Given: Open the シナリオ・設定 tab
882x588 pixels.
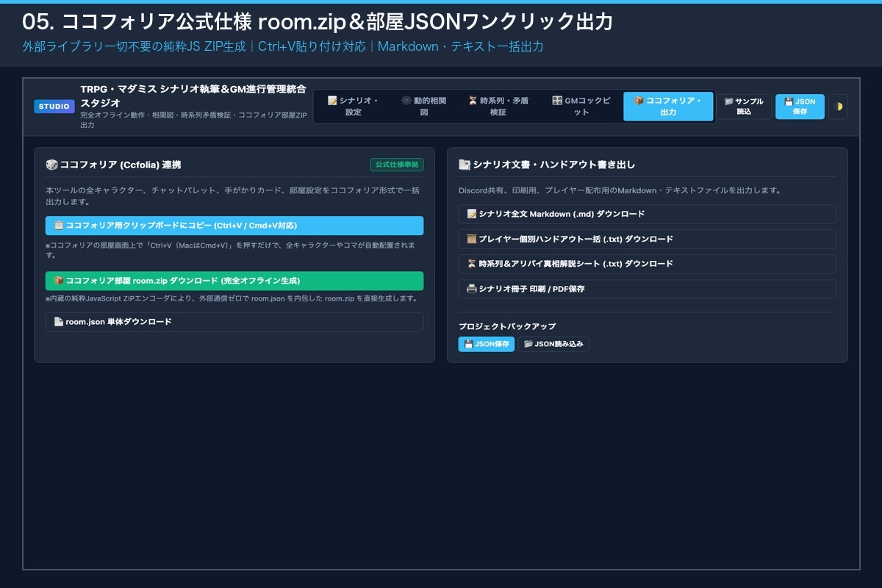Looking at the screenshot, I should (353, 107).
